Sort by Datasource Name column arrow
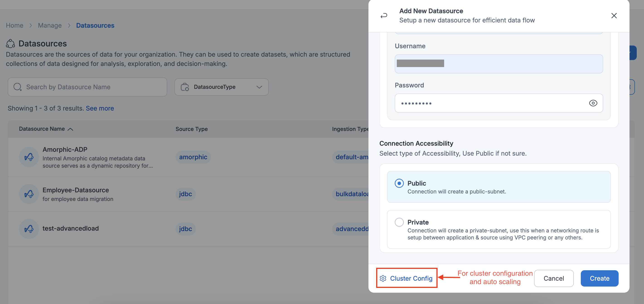The height and width of the screenshot is (304, 644). [70, 129]
